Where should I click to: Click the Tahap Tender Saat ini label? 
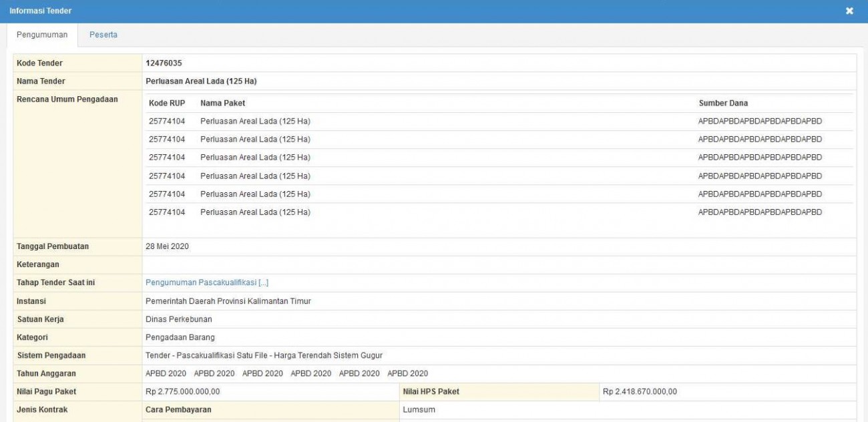point(55,283)
